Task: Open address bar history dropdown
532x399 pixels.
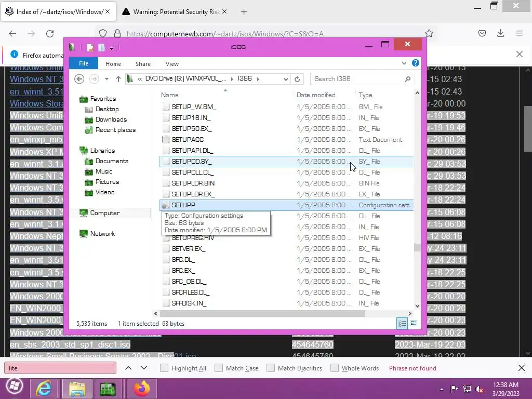Action: point(286,79)
